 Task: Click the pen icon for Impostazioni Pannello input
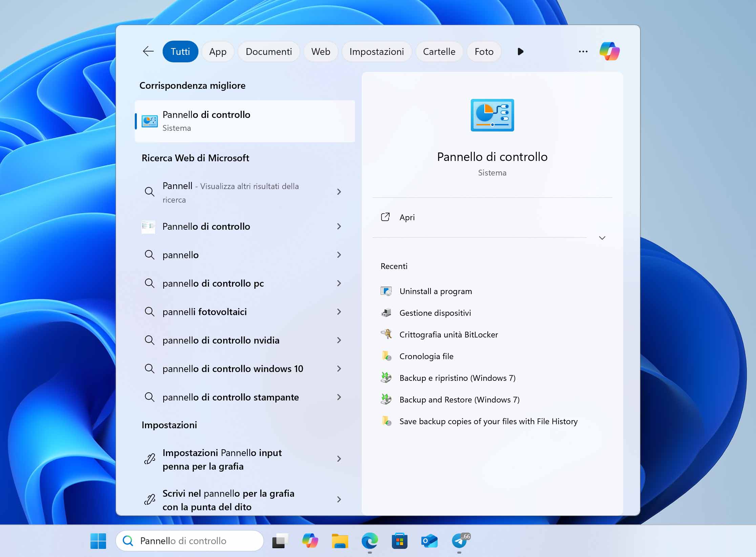click(149, 459)
